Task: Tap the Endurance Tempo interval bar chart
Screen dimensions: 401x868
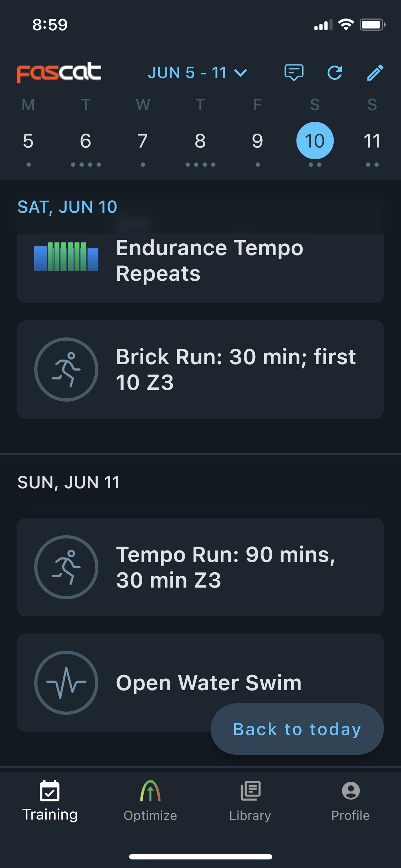Action: (66, 257)
